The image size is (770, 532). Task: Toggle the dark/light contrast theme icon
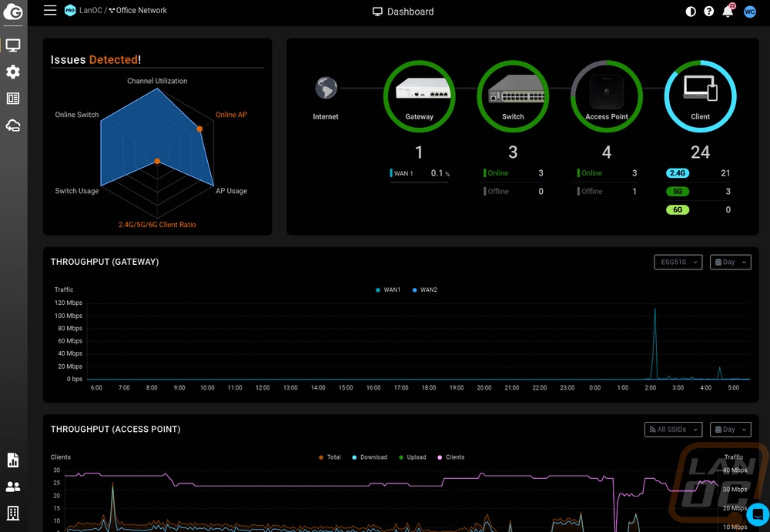pos(691,12)
